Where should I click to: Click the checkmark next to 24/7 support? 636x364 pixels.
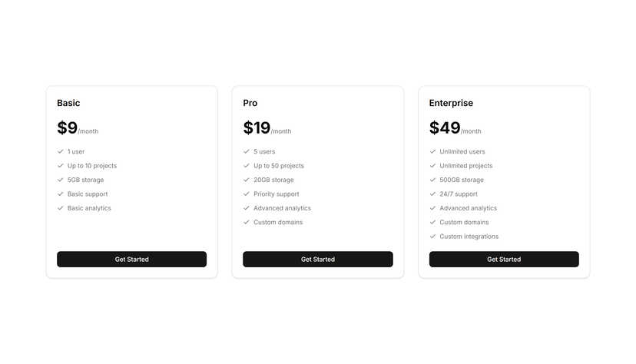point(432,194)
